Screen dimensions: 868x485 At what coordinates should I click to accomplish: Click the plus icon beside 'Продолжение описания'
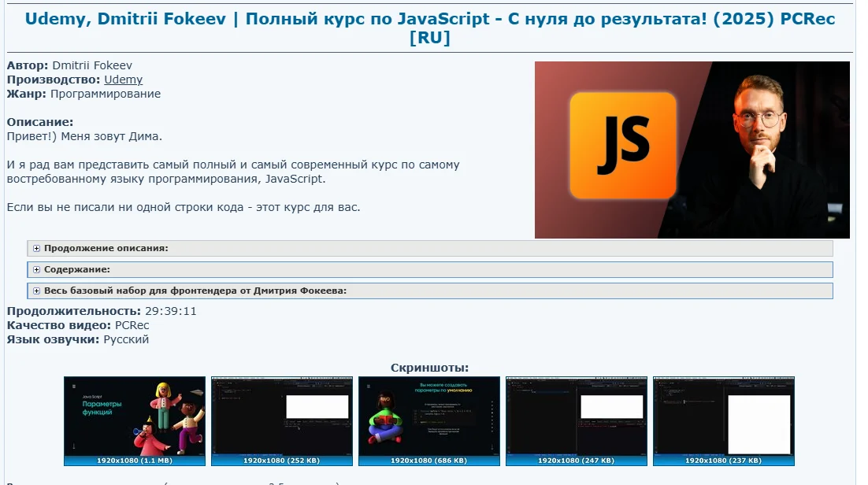point(36,249)
